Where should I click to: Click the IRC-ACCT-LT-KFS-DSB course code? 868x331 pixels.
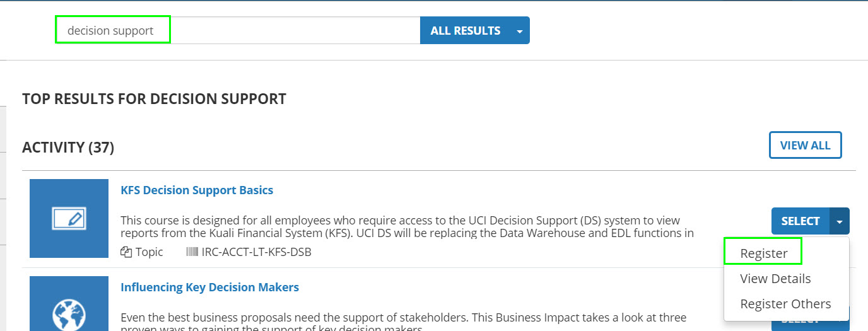pos(256,252)
